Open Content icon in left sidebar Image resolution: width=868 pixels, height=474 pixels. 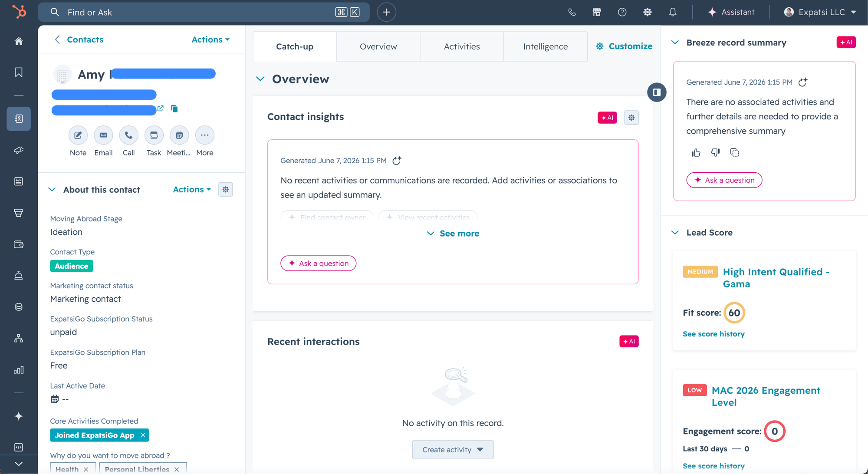[19, 181]
